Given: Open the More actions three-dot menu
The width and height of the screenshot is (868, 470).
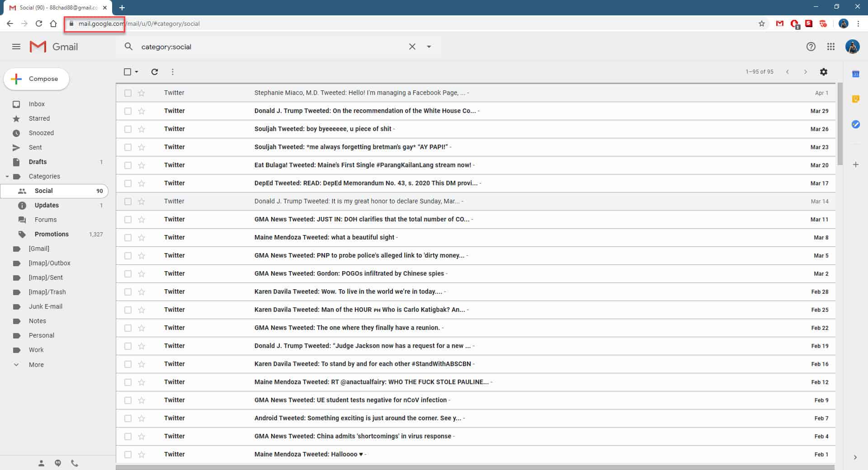Looking at the screenshot, I should tap(173, 71).
